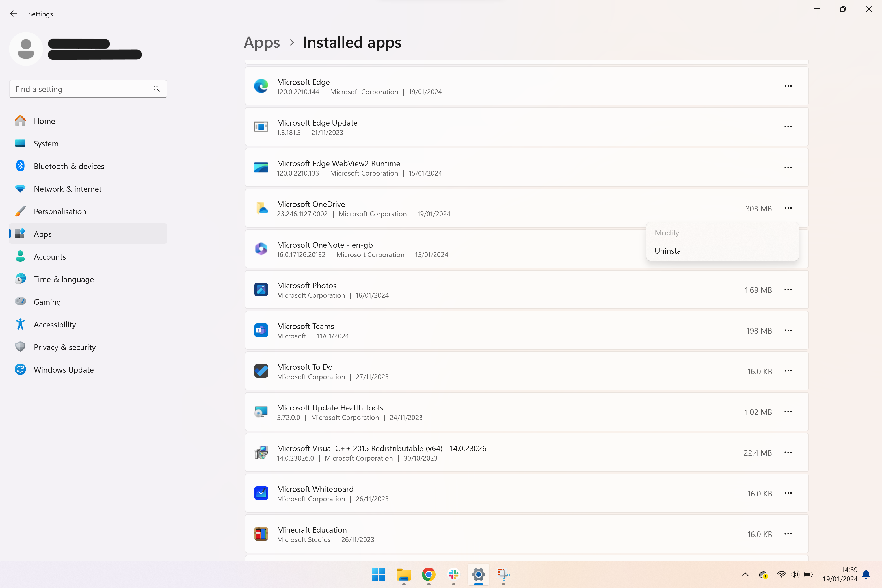Open Personalisation settings
This screenshot has height=588, width=882.
point(88,211)
